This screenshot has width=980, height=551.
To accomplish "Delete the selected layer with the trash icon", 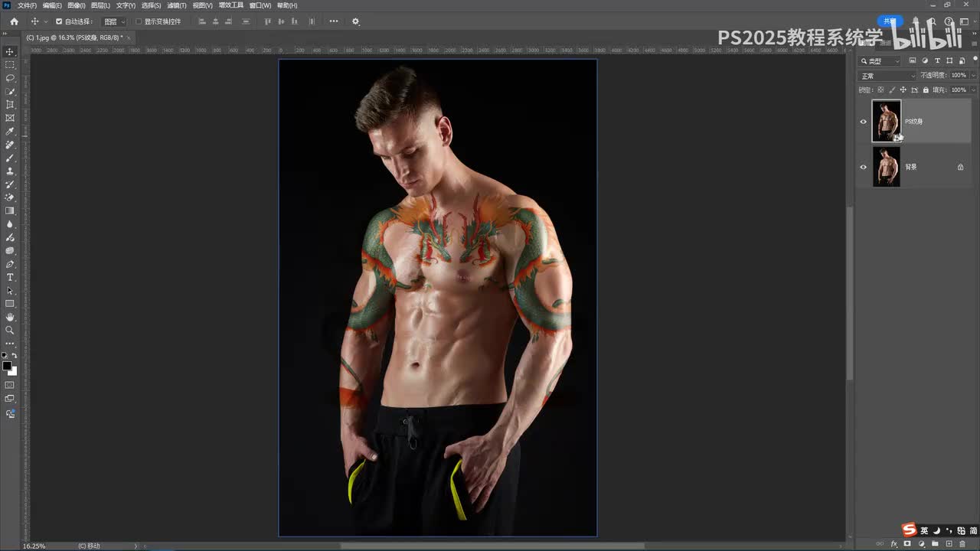I will [x=962, y=544].
